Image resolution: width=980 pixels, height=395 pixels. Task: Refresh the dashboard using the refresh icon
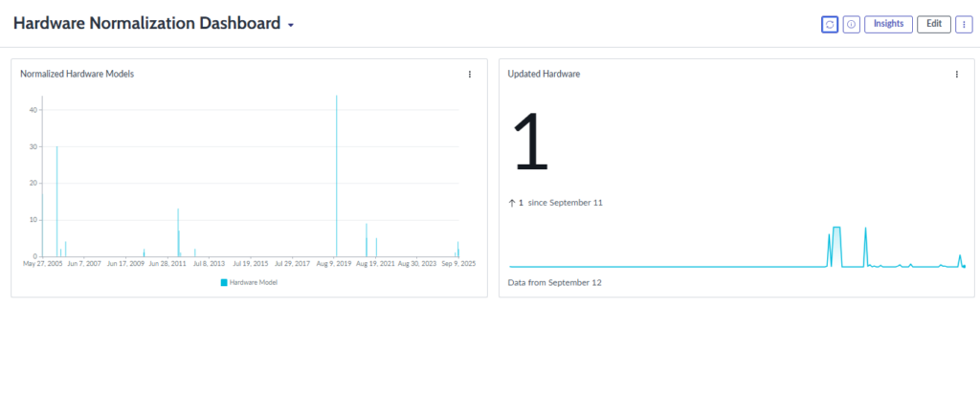829,24
